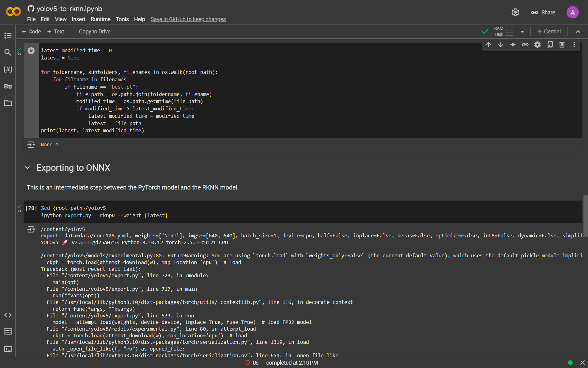
Task: Click Copy to Drive button
Action: [95, 32]
